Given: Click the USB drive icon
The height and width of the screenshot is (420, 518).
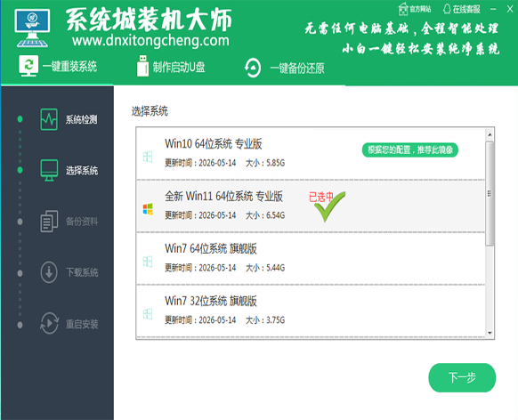Looking at the screenshot, I should [142, 66].
